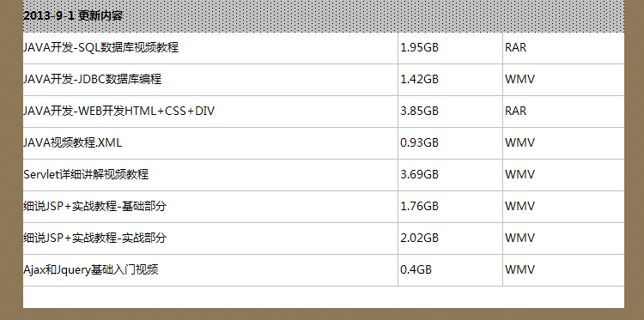Screen dimensions: 644x320
Task: Click the 2.02GB size cell
Action: click(x=419, y=238)
